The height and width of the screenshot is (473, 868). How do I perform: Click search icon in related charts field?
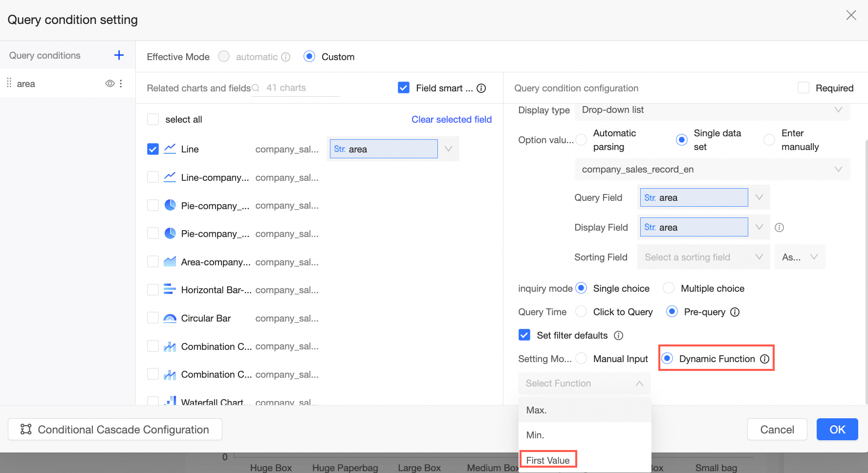tap(255, 88)
